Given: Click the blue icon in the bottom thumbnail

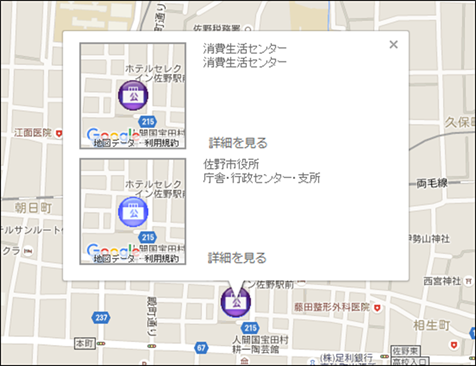Looking at the screenshot, I should click(x=133, y=212).
